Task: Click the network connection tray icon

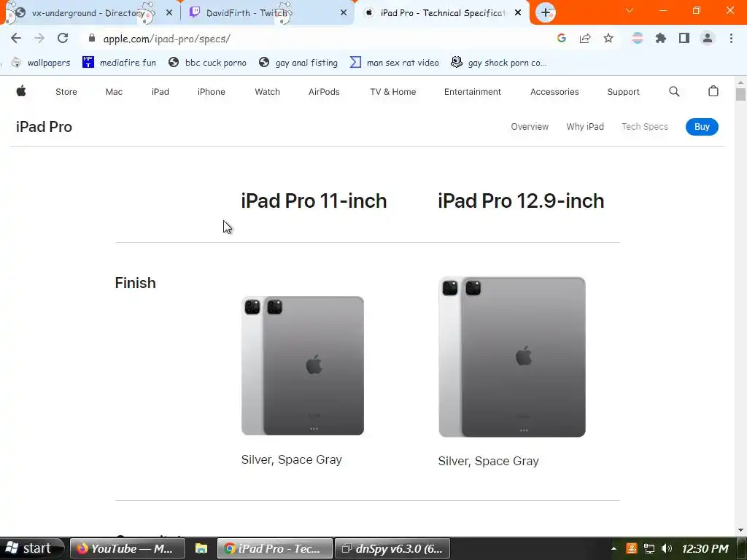Action: coord(649,548)
